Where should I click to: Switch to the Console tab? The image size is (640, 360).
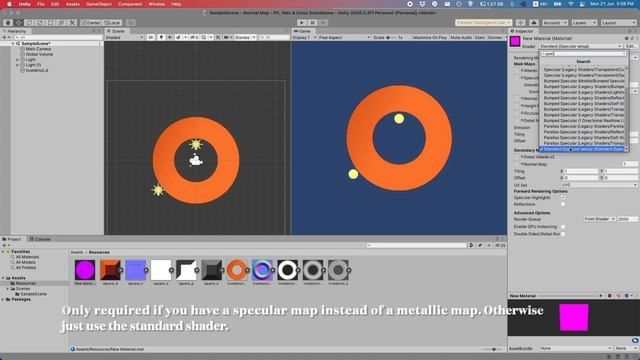point(40,239)
